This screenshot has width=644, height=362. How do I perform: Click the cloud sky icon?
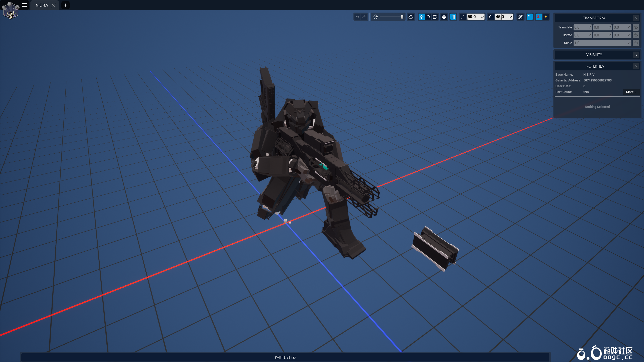point(411,17)
